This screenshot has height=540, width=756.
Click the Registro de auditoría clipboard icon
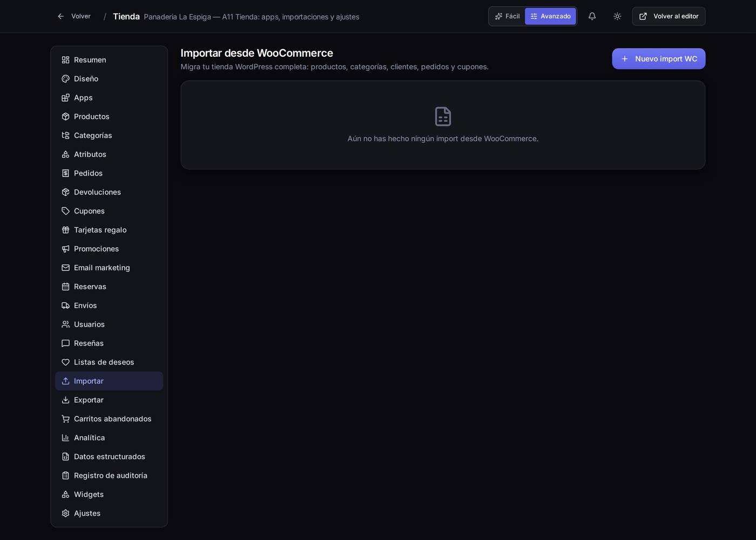[x=65, y=476]
